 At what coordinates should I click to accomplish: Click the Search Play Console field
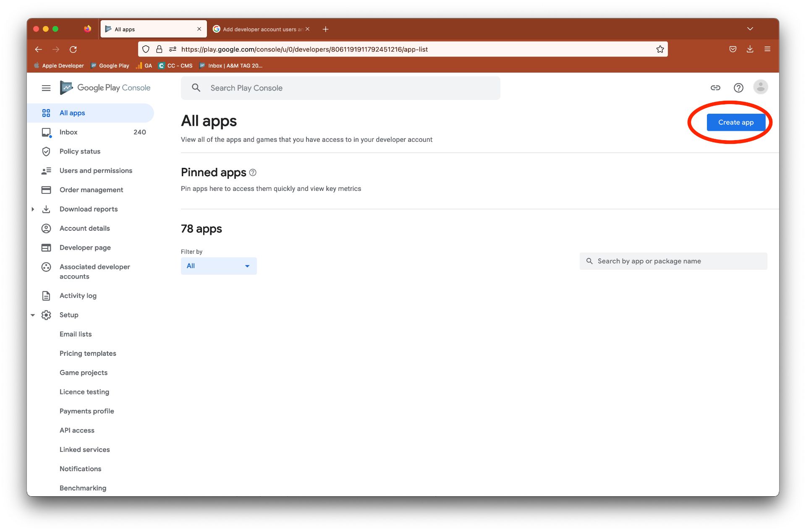[x=340, y=88]
